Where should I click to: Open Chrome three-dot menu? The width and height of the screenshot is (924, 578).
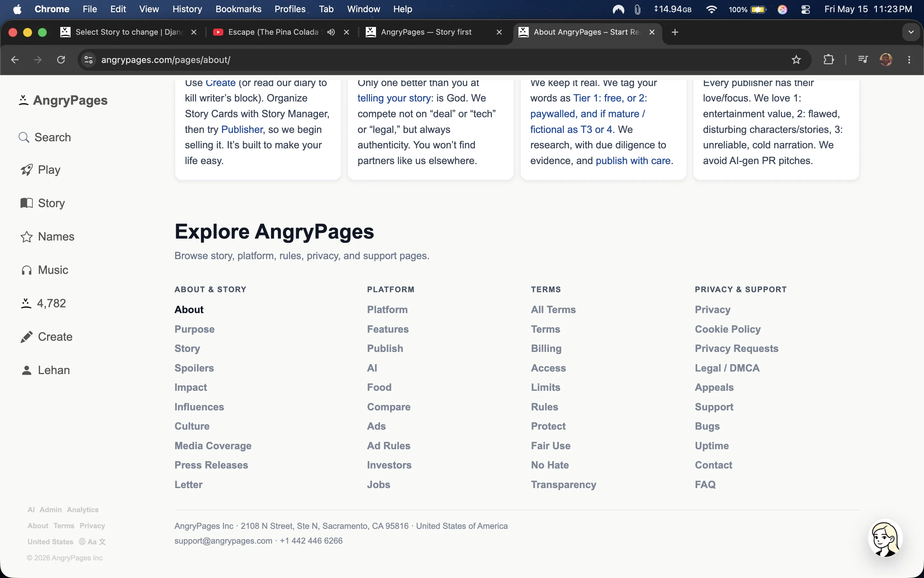(x=909, y=60)
